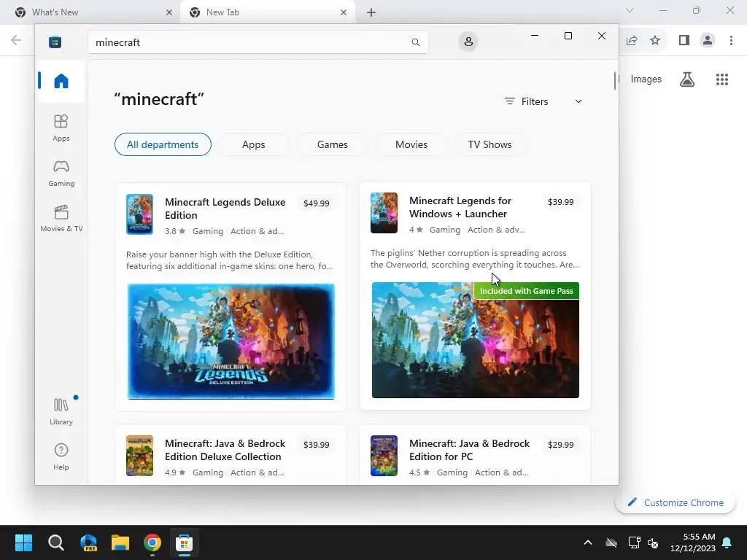The height and width of the screenshot is (560, 747).
Task: Open the notification bell in the taskbar
Action: tap(727, 542)
